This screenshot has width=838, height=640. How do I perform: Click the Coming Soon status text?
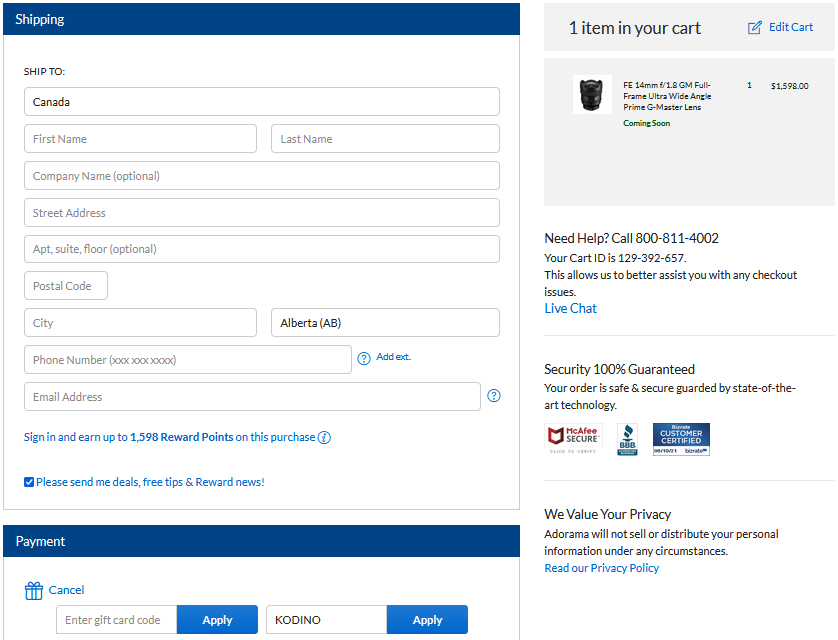(x=646, y=123)
